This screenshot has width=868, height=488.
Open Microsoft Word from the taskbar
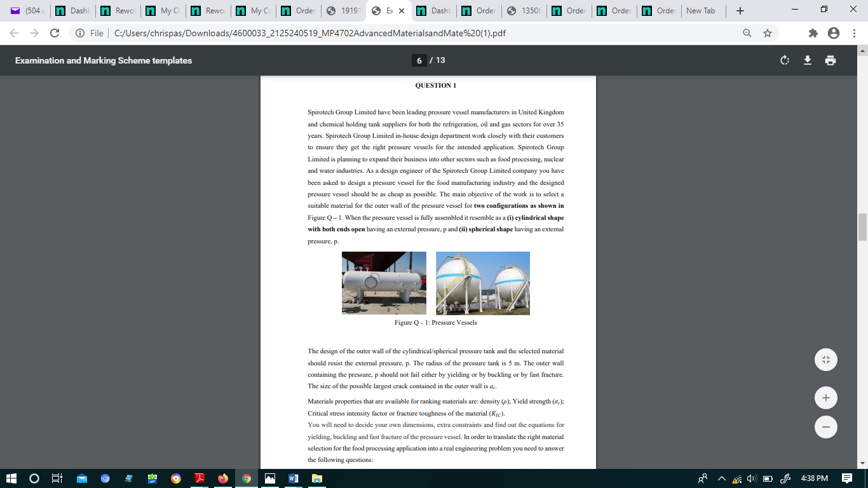(x=293, y=478)
